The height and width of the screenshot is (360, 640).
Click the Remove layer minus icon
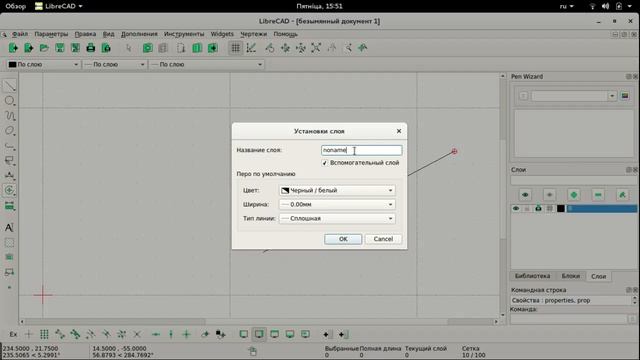[x=598, y=195]
